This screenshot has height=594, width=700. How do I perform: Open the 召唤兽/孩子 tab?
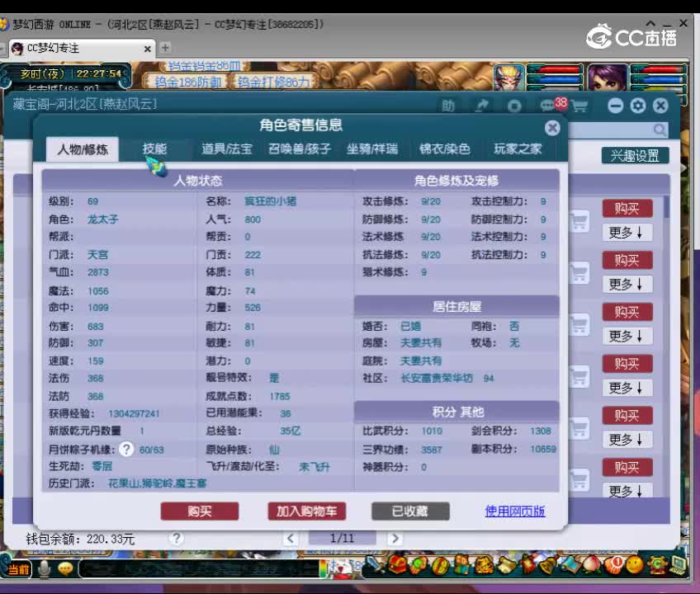pos(300,148)
